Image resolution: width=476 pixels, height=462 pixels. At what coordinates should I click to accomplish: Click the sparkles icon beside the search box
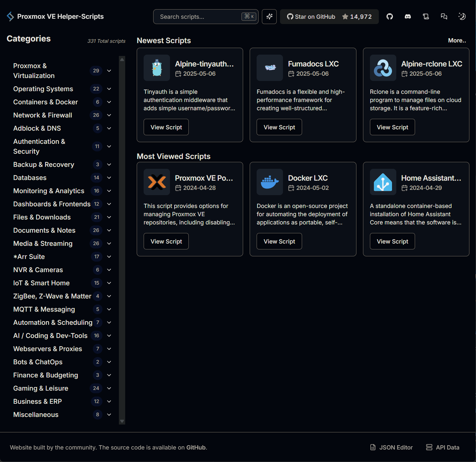pos(269,16)
